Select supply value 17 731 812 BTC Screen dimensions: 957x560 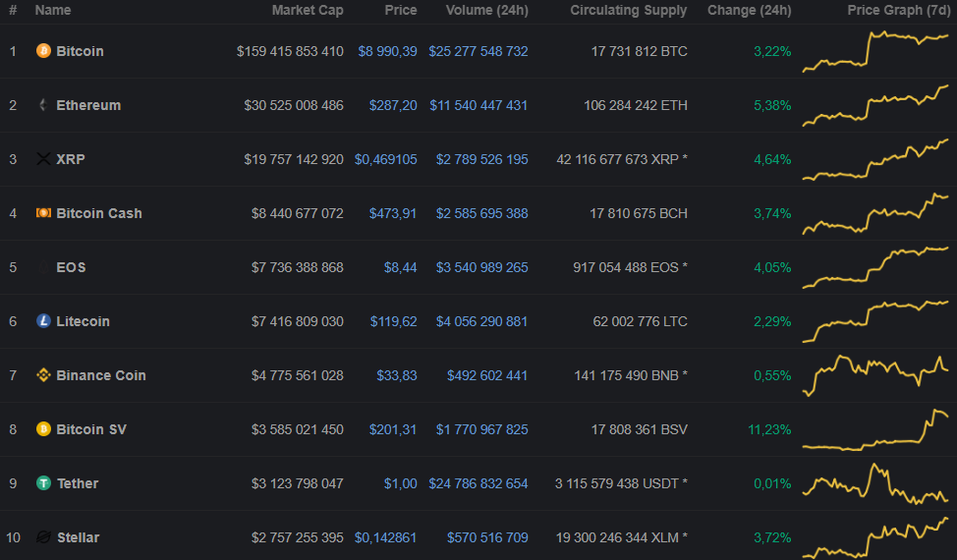639,51
